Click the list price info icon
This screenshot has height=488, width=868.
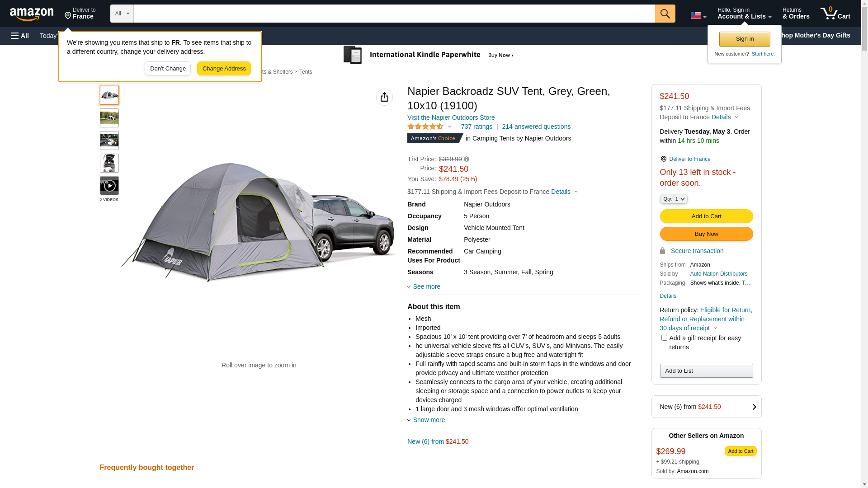[x=467, y=159]
